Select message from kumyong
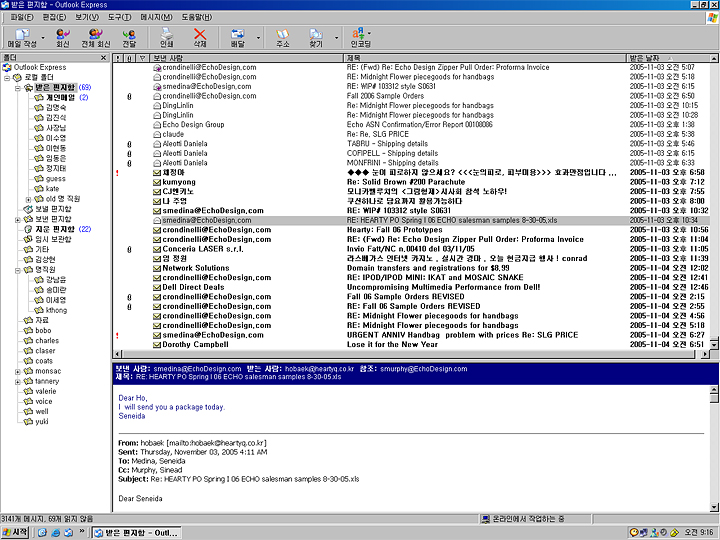This screenshot has width=720, height=540. click(x=411, y=182)
